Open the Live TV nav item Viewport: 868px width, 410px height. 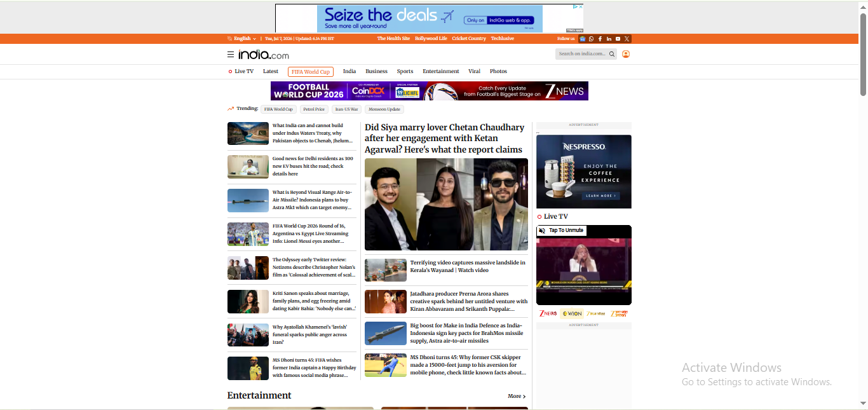coord(241,71)
